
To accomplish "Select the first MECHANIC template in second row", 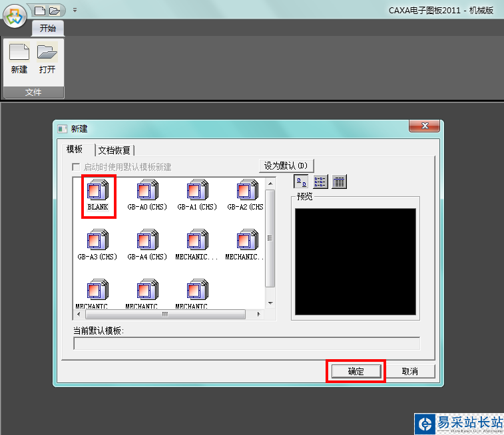I will click(x=196, y=245).
